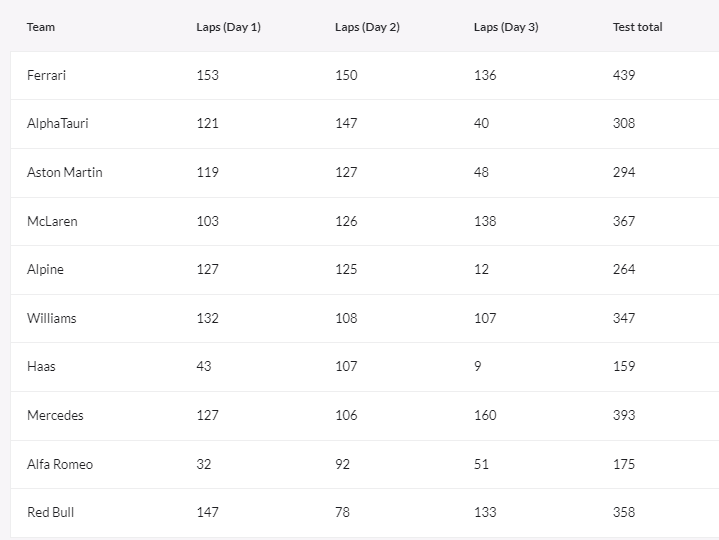Select the Haas team name
The width and height of the screenshot is (719, 540).
[41, 366]
